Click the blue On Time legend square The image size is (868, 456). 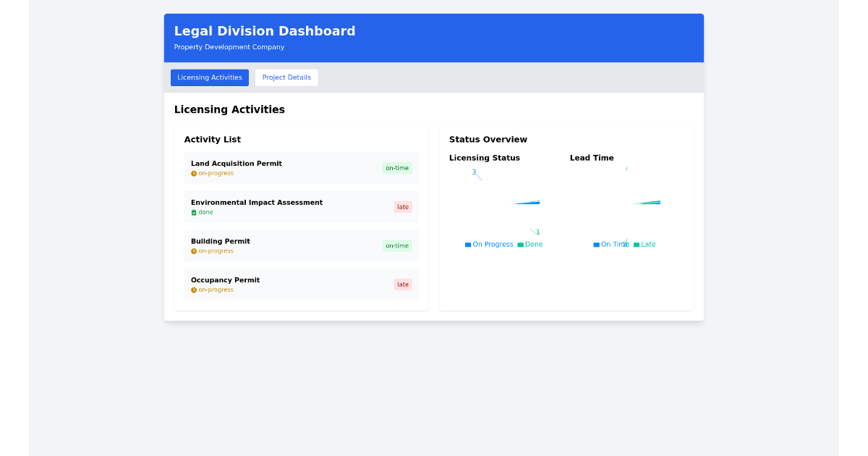pos(595,244)
